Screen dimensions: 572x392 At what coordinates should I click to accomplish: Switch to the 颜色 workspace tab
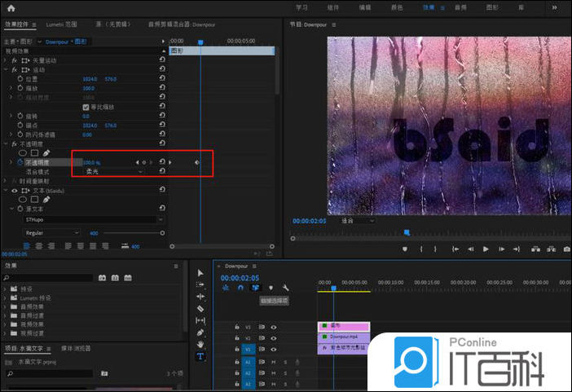(398, 7)
